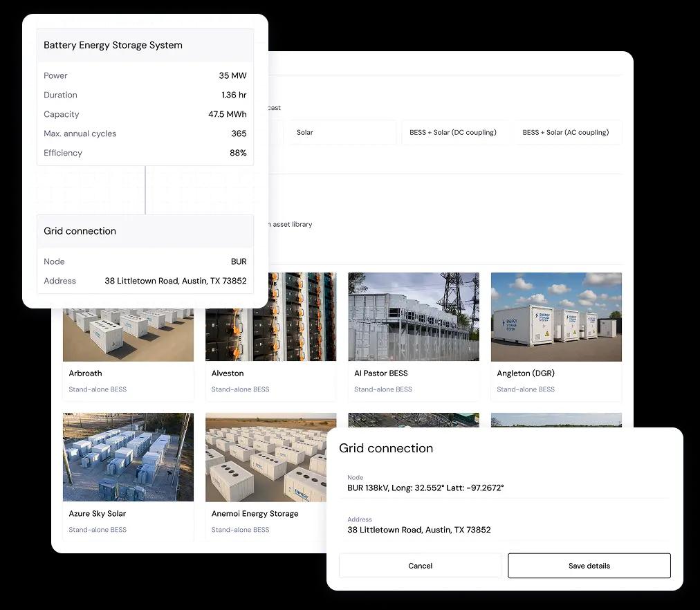This screenshot has height=610, width=700.
Task: Choose BESS + Solar (DC coupling)
Action: point(454,132)
